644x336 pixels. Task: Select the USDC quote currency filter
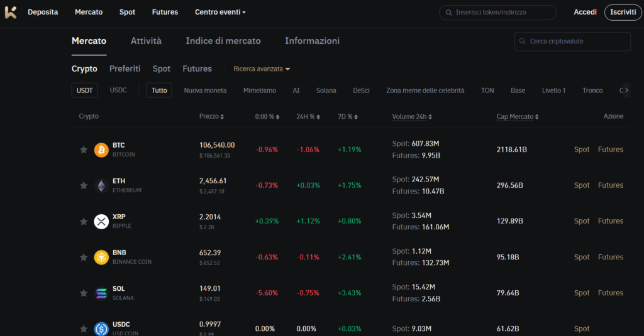tap(118, 90)
